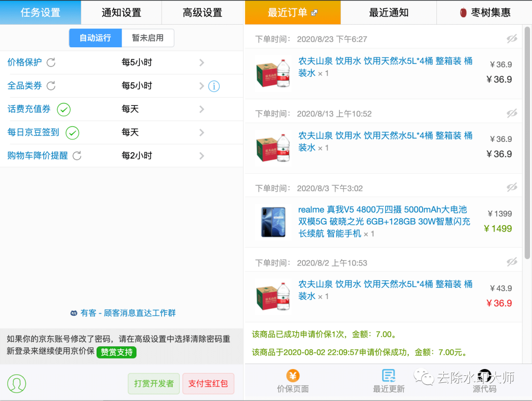The image size is (532, 401).
Task: Expand frequency options for 购物车降价提醒
Action: [x=202, y=156]
